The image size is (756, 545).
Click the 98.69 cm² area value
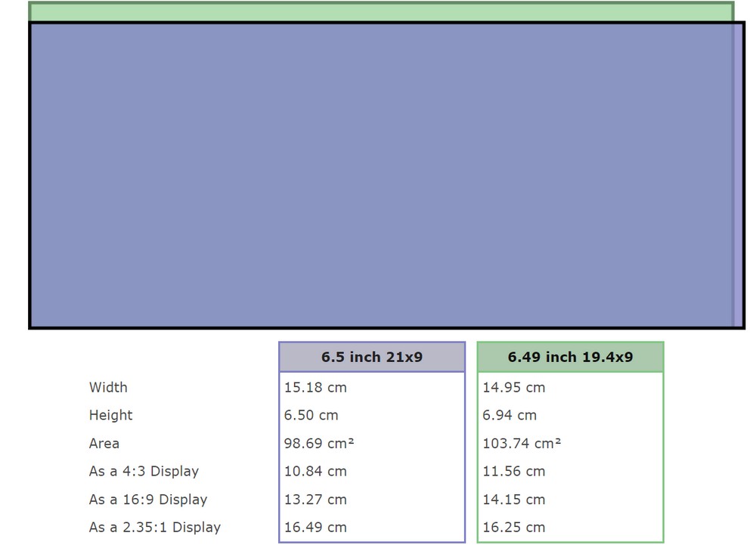tap(319, 444)
